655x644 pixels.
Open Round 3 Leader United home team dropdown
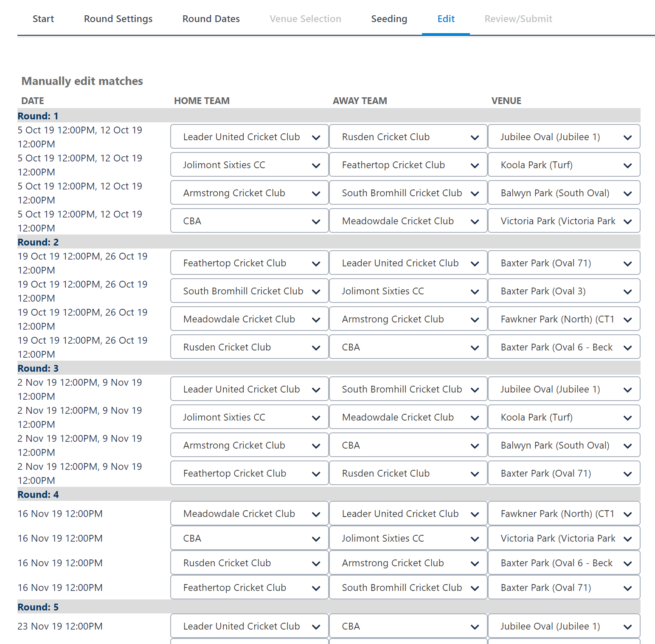[250, 389]
